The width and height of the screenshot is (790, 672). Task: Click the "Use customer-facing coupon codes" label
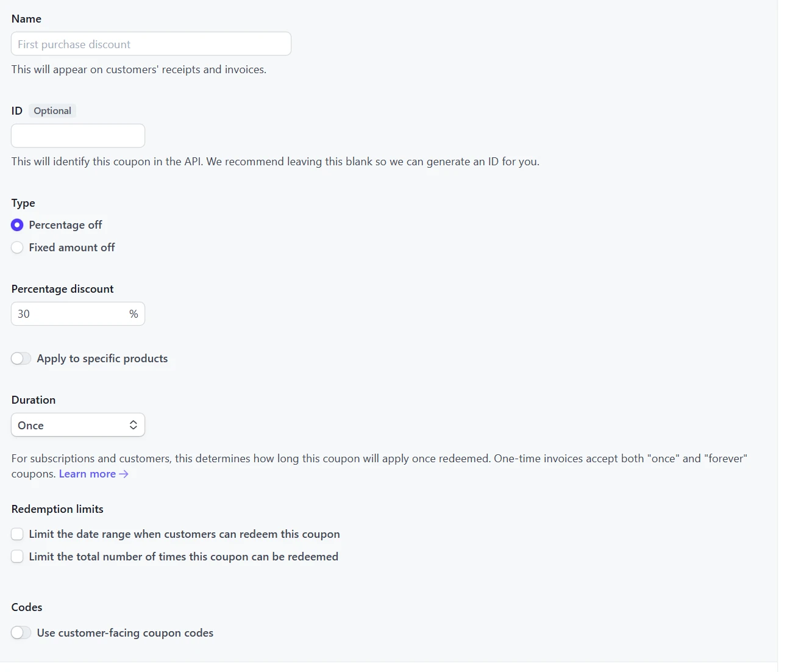click(125, 633)
